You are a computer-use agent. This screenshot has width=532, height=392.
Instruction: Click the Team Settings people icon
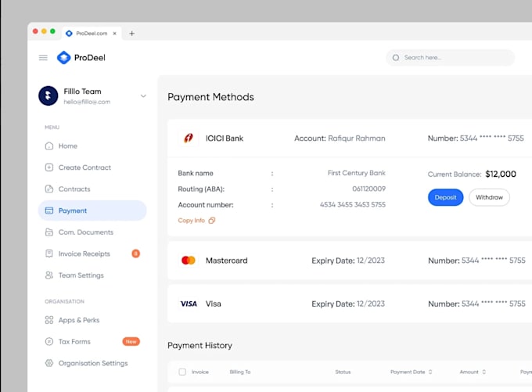point(49,275)
